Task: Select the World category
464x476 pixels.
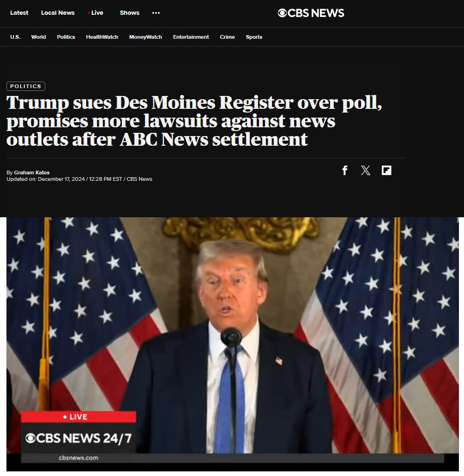Action: tap(39, 37)
